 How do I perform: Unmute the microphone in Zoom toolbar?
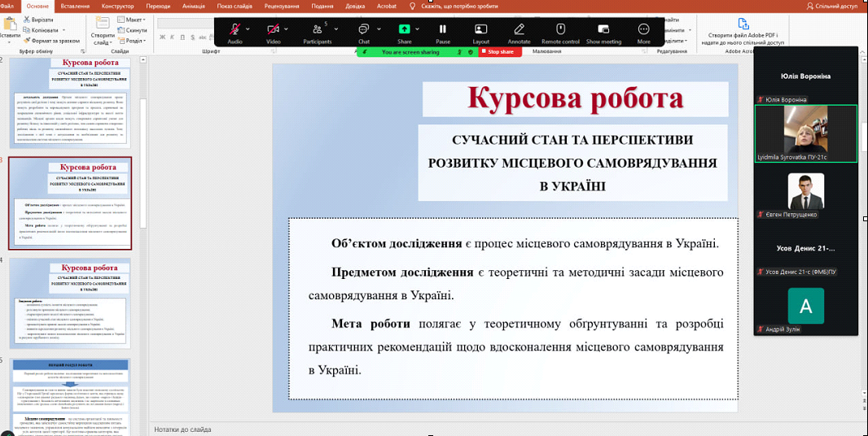click(235, 29)
